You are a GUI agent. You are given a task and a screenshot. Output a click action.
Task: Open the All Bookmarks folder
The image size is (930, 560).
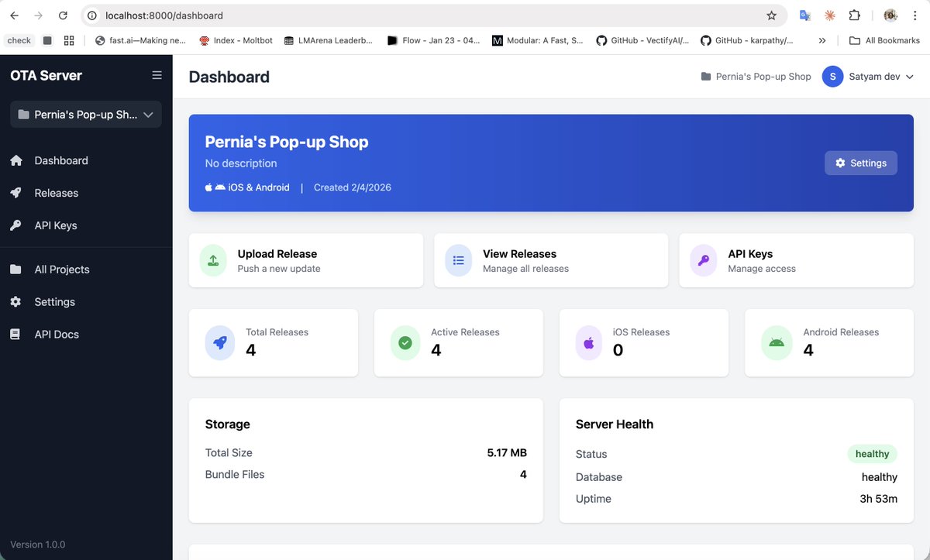click(x=884, y=40)
